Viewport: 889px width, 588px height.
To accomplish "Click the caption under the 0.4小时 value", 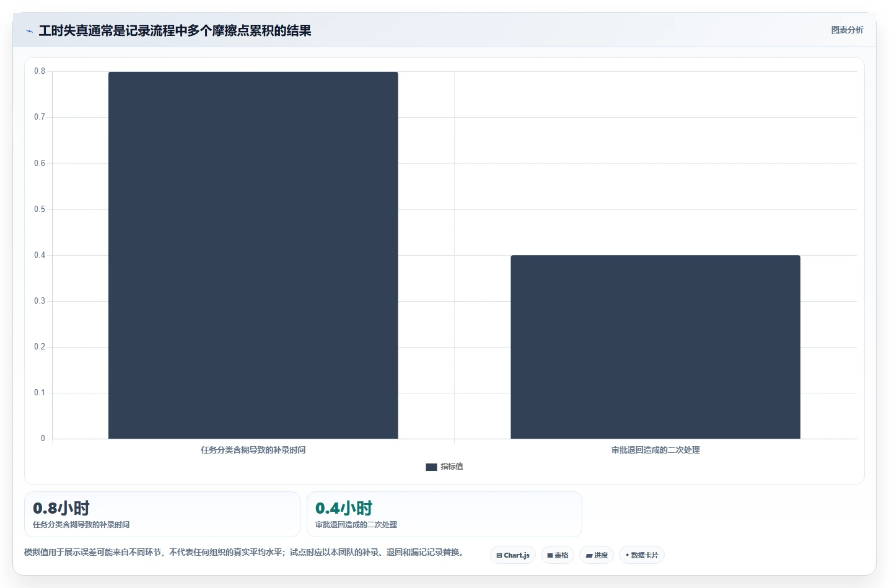I will click(356, 525).
